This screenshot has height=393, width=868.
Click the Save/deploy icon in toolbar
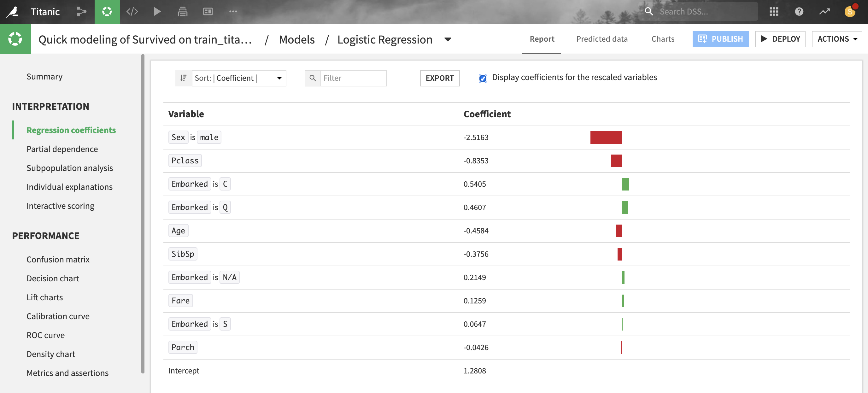(182, 11)
